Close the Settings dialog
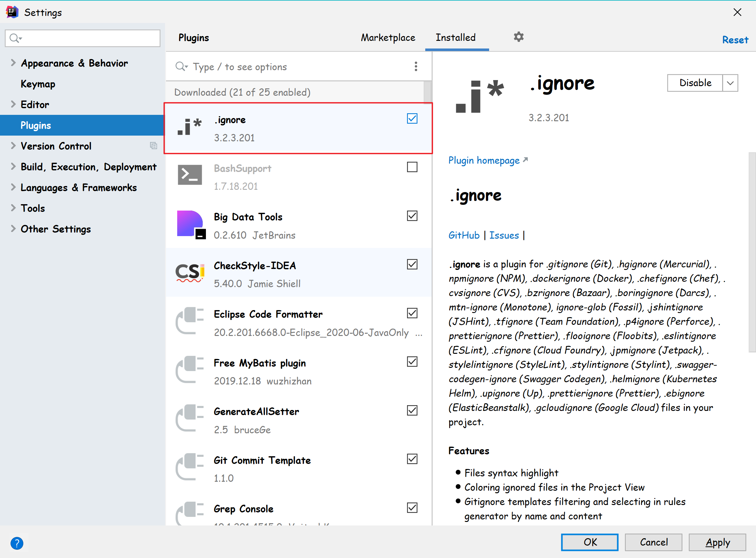 737,12
